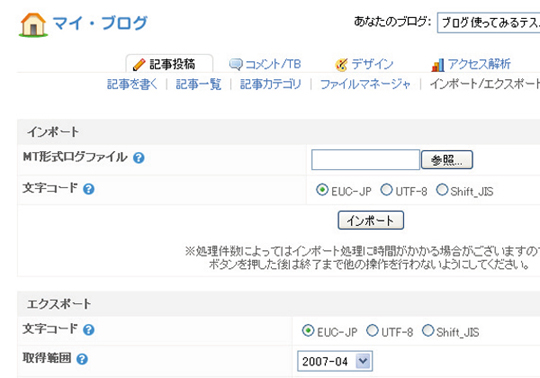The height and width of the screenshot is (378, 540).
Task: Select インポート/エクスポート submenu item
Action: click(x=485, y=84)
